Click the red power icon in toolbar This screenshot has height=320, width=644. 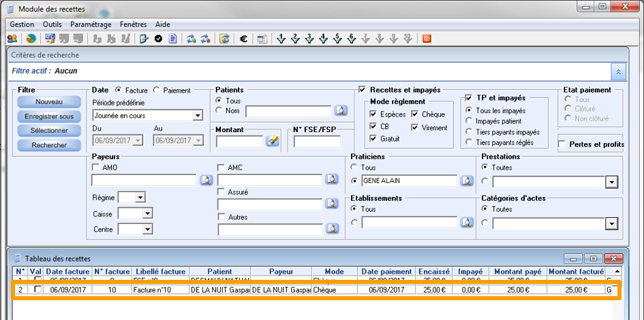point(427,39)
